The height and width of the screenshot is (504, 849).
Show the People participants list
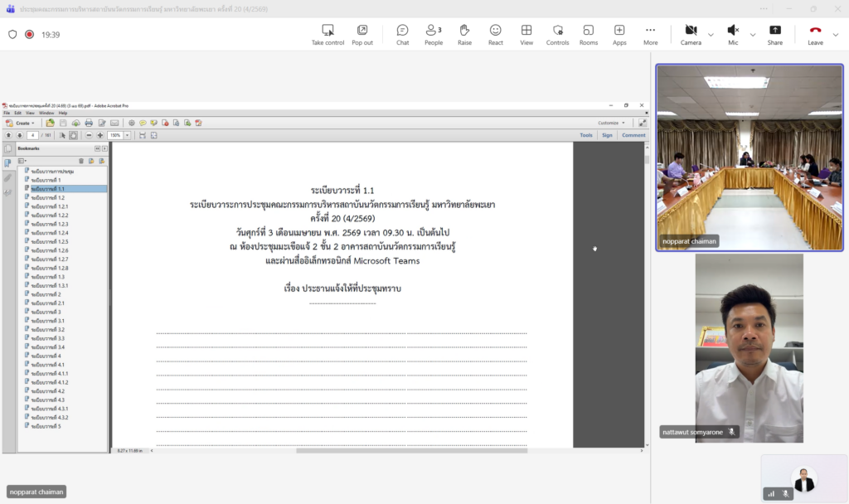click(433, 34)
